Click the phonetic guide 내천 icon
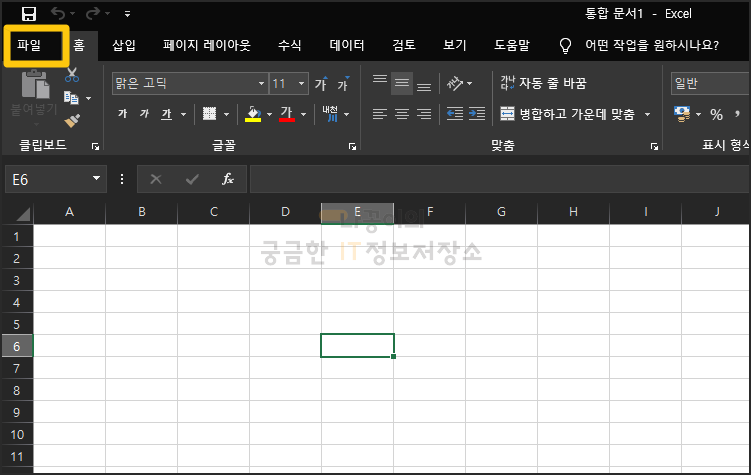Image resolution: width=751 pixels, height=475 pixels. (330, 113)
